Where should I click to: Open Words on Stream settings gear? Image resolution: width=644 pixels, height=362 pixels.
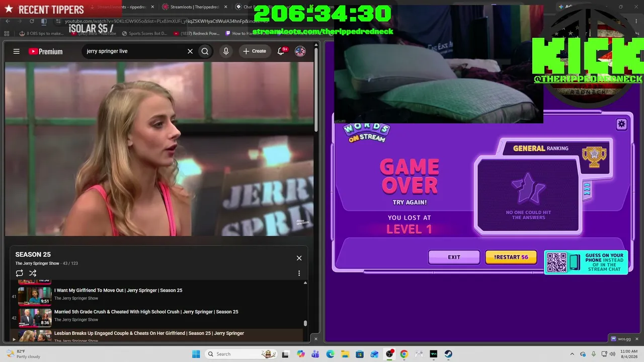621,124
